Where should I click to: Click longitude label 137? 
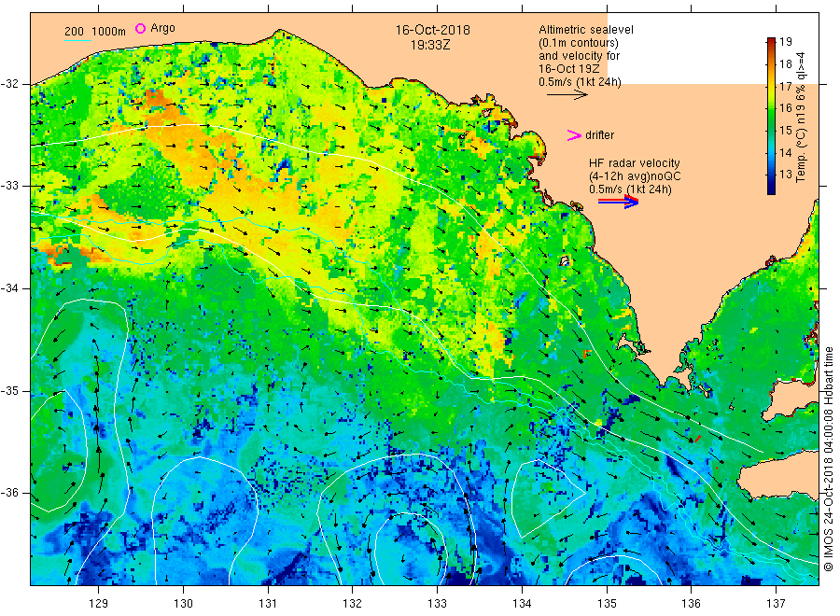776,604
